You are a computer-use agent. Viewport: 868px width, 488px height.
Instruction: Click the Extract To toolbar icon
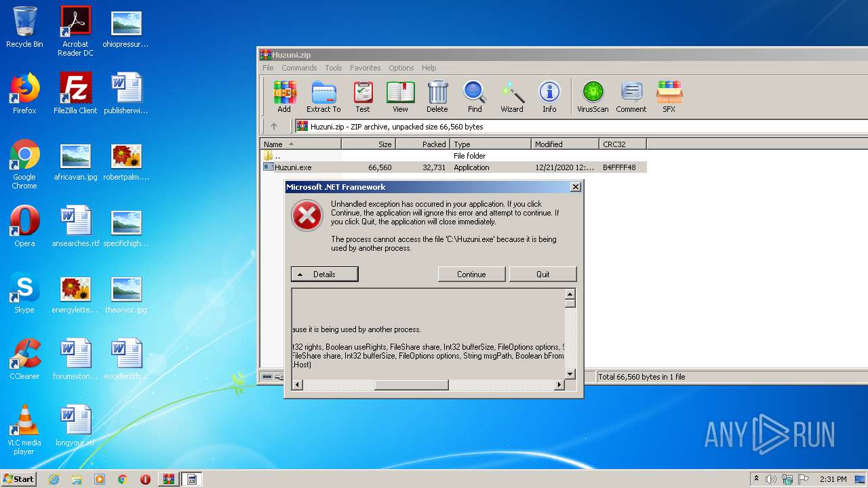coord(323,96)
